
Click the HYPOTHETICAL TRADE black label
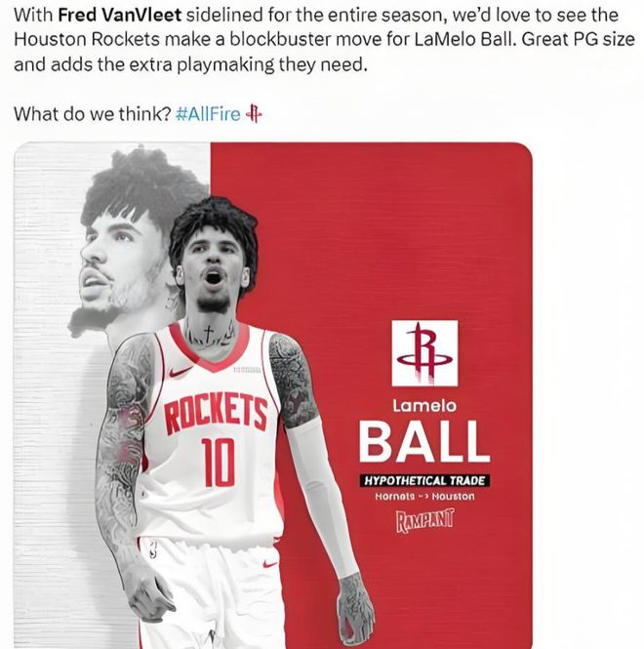click(x=424, y=480)
